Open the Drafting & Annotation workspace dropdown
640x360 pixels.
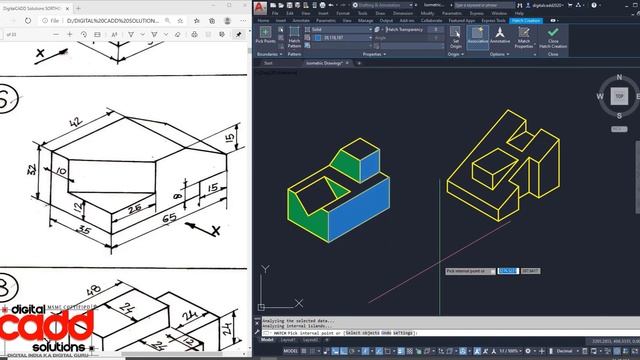(x=382, y=5)
